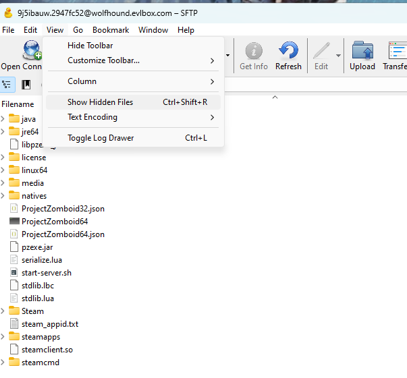Close the open View menu
407x378 pixels.
55,30
